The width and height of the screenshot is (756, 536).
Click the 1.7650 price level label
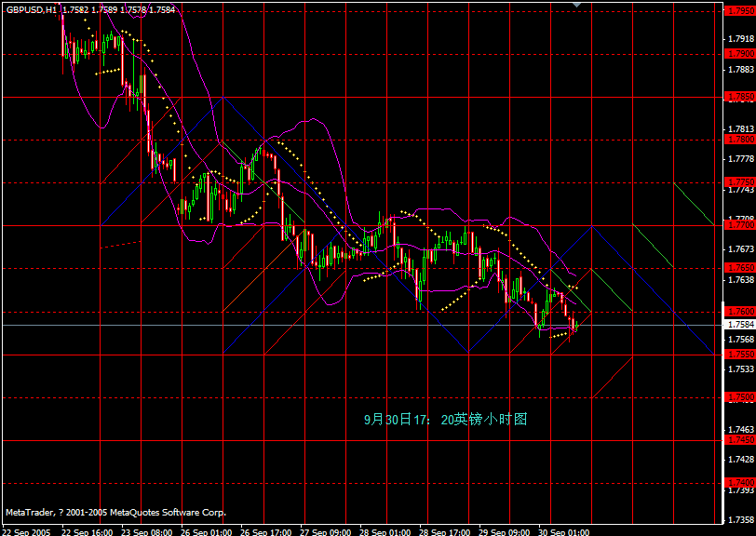pyautogui.click(x=740, y=268)
